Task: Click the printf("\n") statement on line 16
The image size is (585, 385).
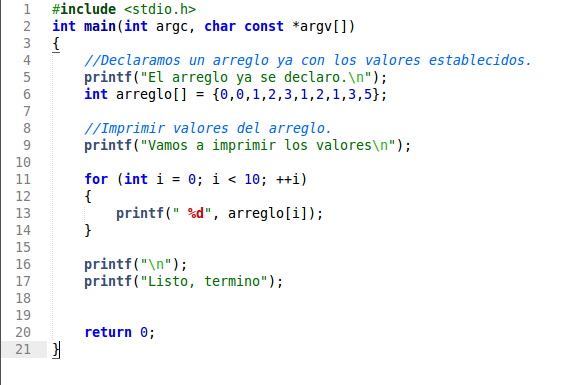Action: coord(135,264)
